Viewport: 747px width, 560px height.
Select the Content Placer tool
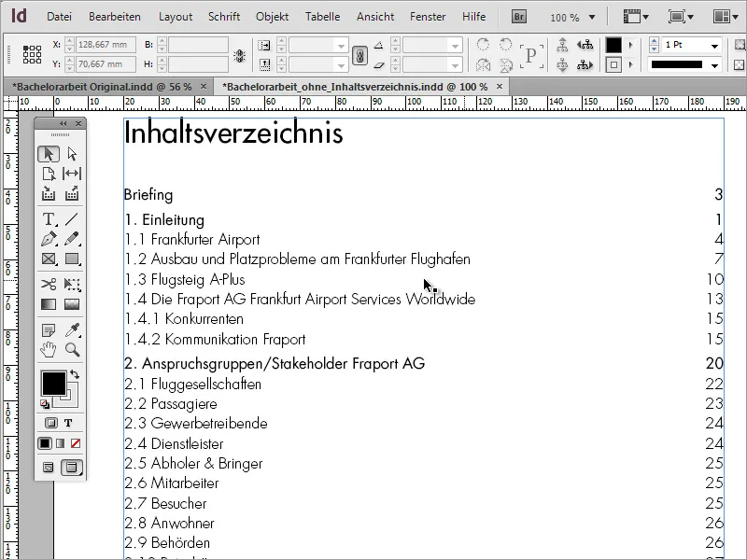72,193
